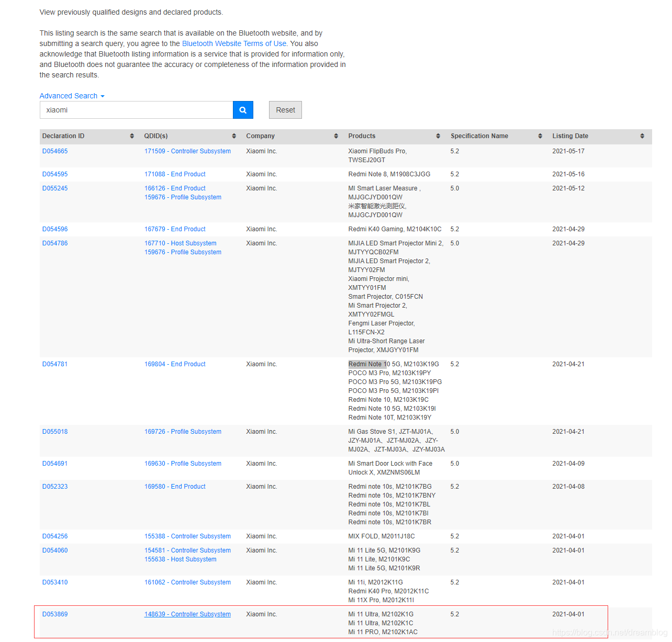
Task: Open declaration D053869
Action: point(55,614)
